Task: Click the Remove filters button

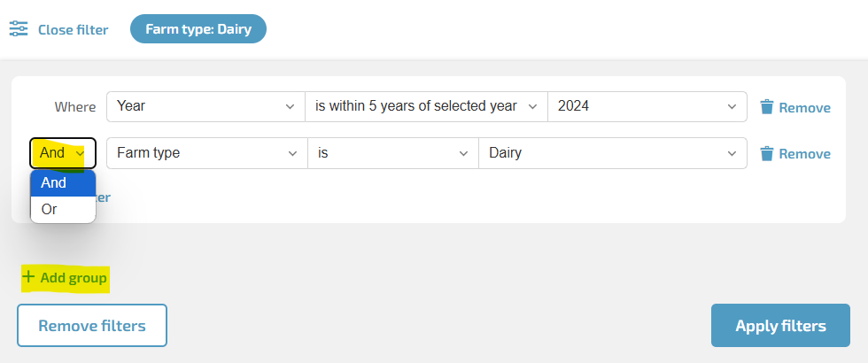Action: pyautogui.click(x=92, y=326)
